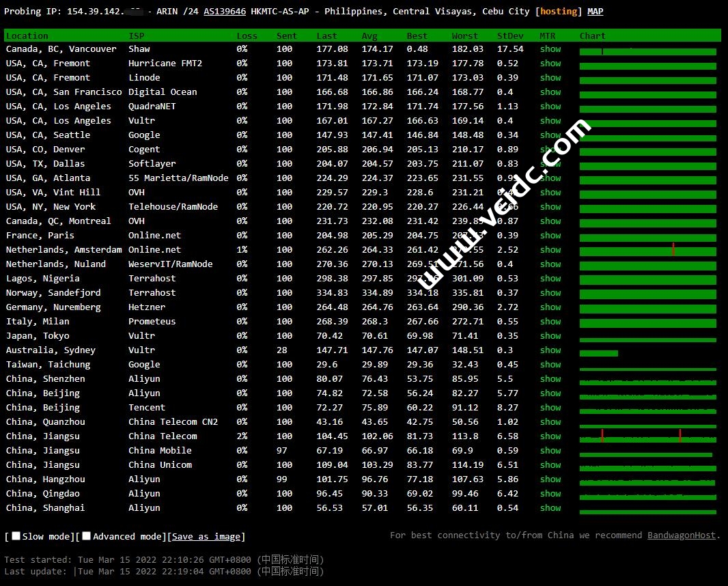
Task: Select the Test started timestamp line
Action: 164,559
